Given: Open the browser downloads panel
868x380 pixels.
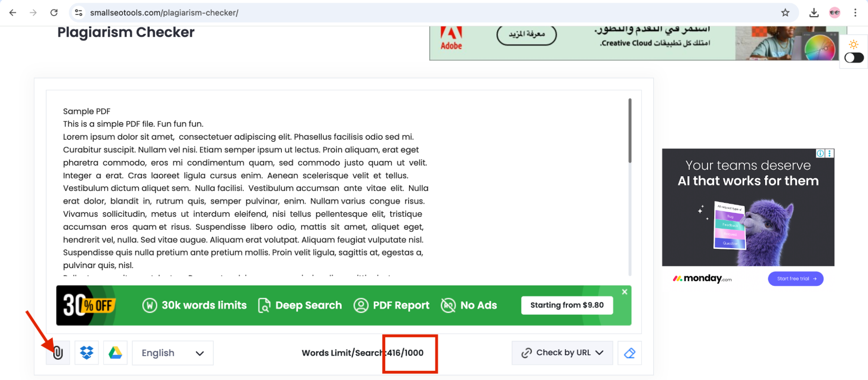Looking at the screenshot, I should pyautogui.click(x=814, y=13).
